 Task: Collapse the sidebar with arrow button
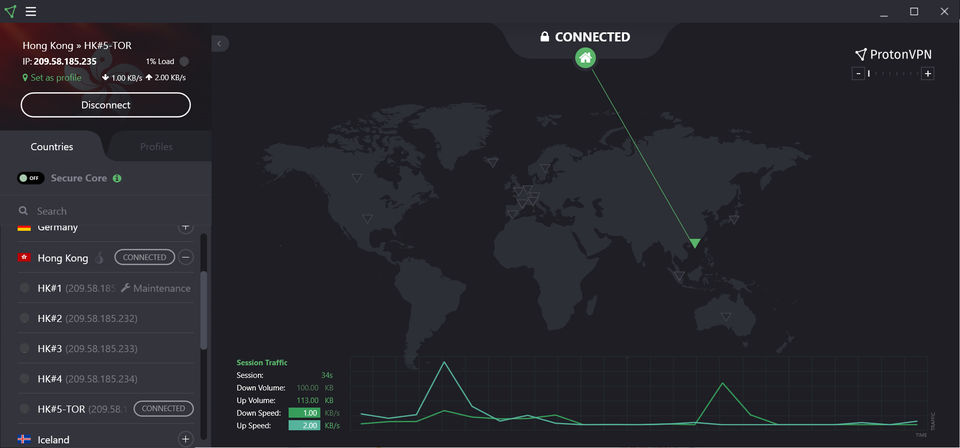coord(220,43)
